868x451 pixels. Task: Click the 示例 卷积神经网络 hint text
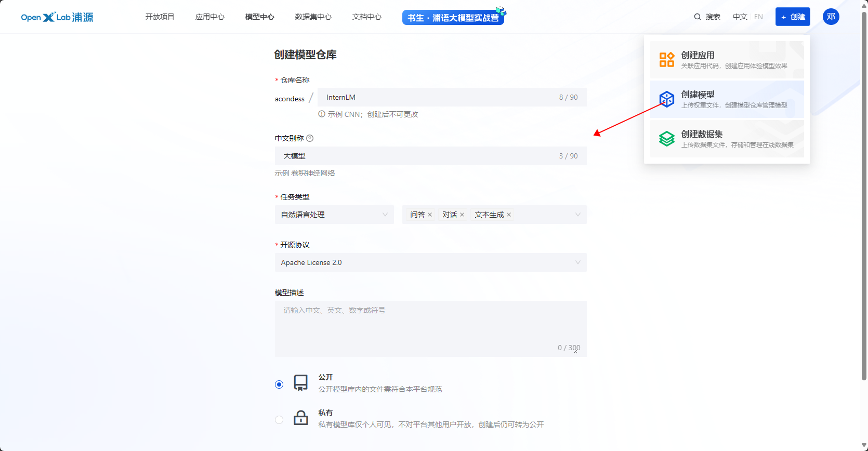(305, 173)
